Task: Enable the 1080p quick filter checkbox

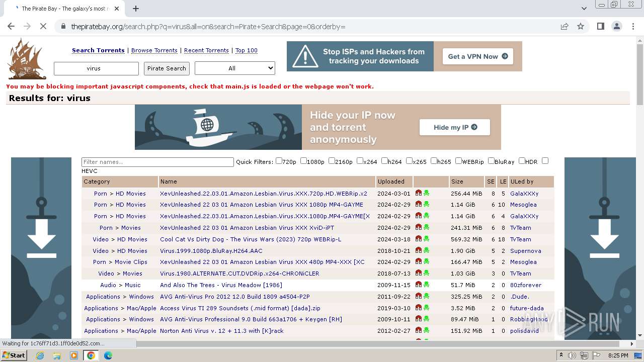Action: click(303, 161)
